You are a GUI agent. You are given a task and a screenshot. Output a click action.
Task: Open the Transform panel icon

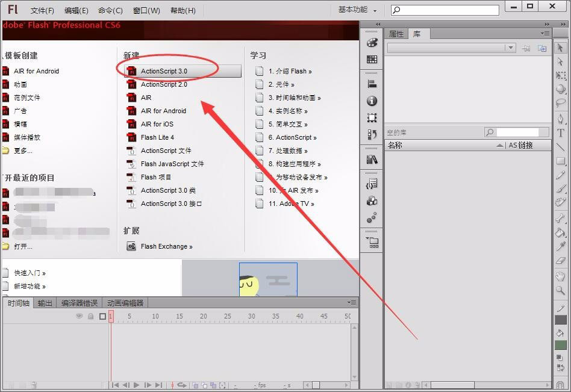(372, 117)
